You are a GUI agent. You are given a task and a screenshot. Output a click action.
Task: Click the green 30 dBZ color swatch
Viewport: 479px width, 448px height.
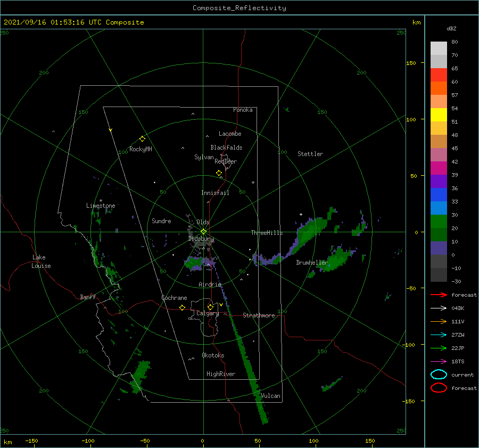[x=439, y=221]
